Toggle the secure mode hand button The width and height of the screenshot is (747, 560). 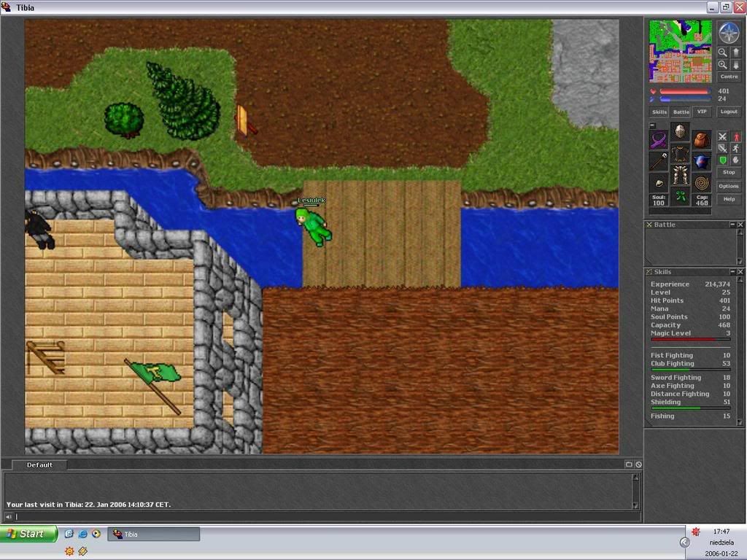[x=736, y=160]
